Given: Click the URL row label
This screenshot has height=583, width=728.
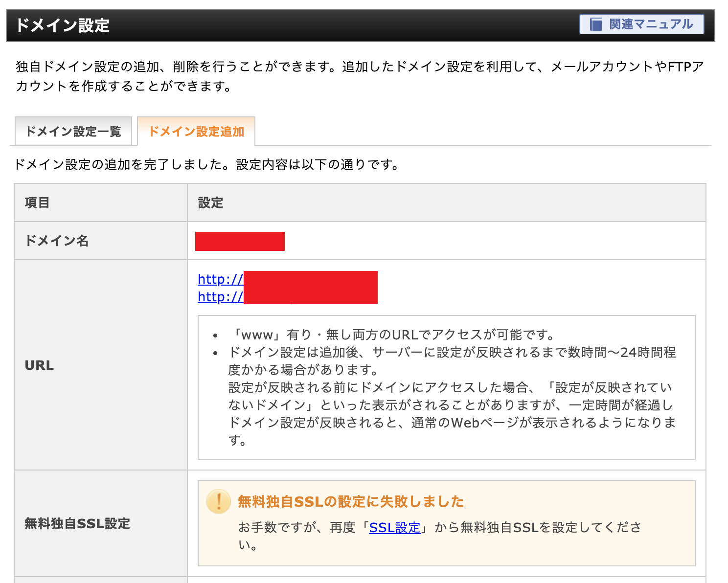Looking at the screenshot, I should click(x=39, y=365).
